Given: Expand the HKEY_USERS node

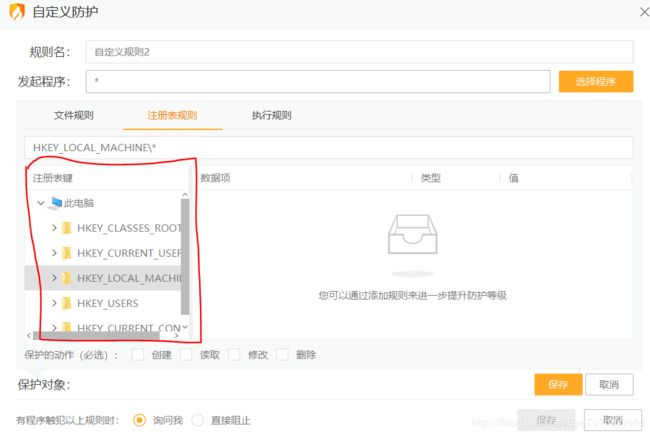Looking at the screenshot, I should (x=54, y=303).
